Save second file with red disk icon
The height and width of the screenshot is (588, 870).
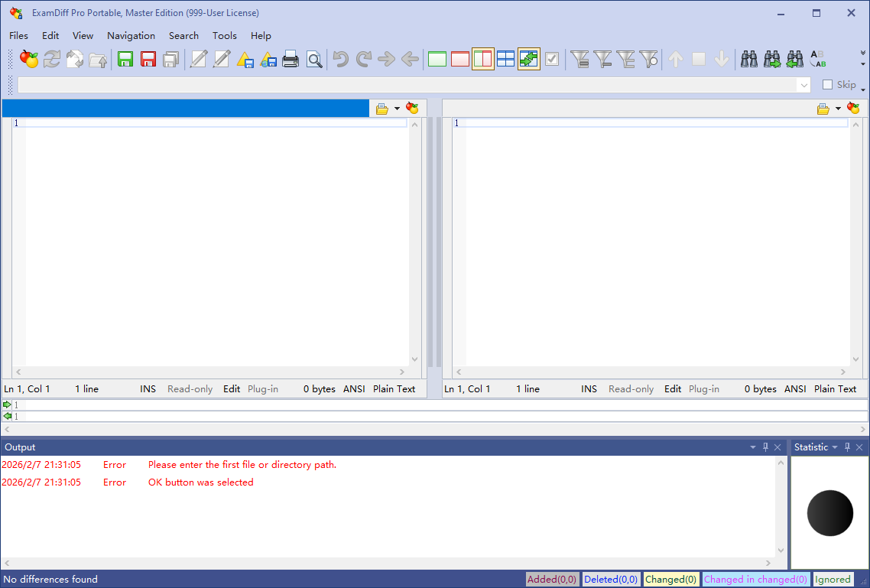point(148,59)
